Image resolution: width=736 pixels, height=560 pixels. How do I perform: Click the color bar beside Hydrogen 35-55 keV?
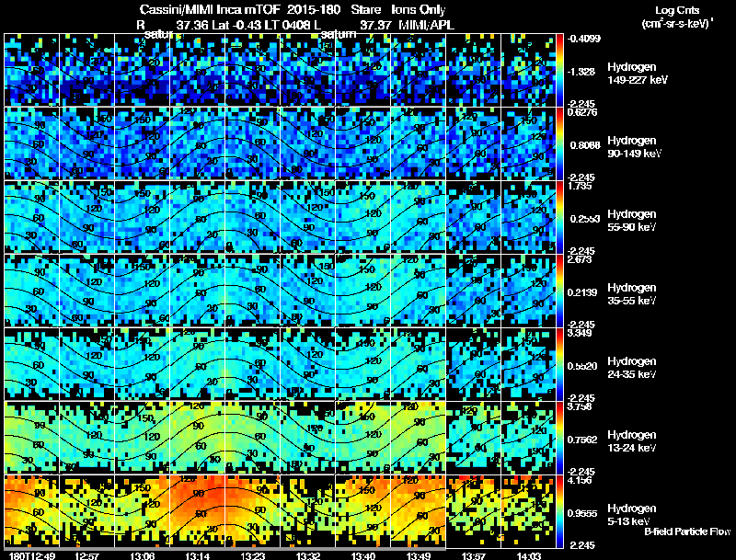click(559, 291)
